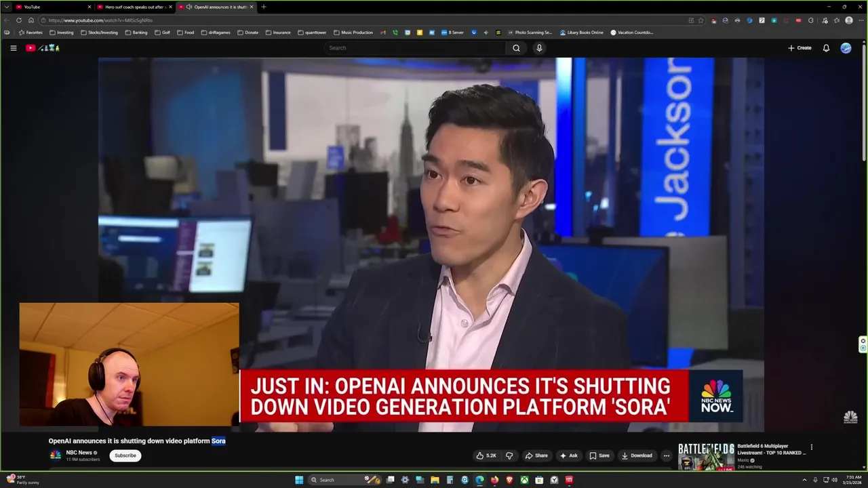Open the browser tab search dropdown
The width and height of the screenshot is (868, 488).
7,7
